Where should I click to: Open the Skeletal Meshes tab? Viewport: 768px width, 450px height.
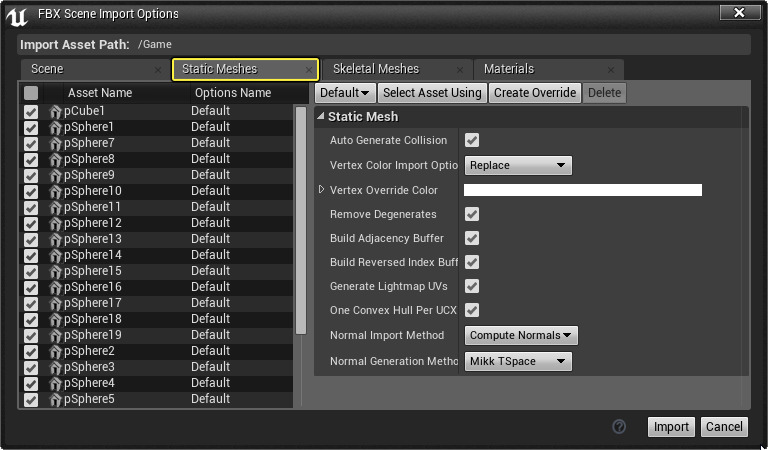point(375,69)
